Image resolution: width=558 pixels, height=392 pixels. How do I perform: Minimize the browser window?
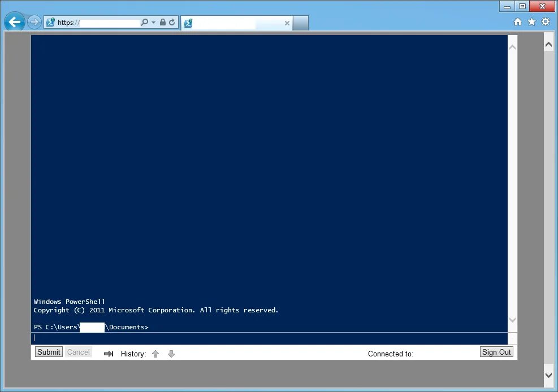(507, 6)
